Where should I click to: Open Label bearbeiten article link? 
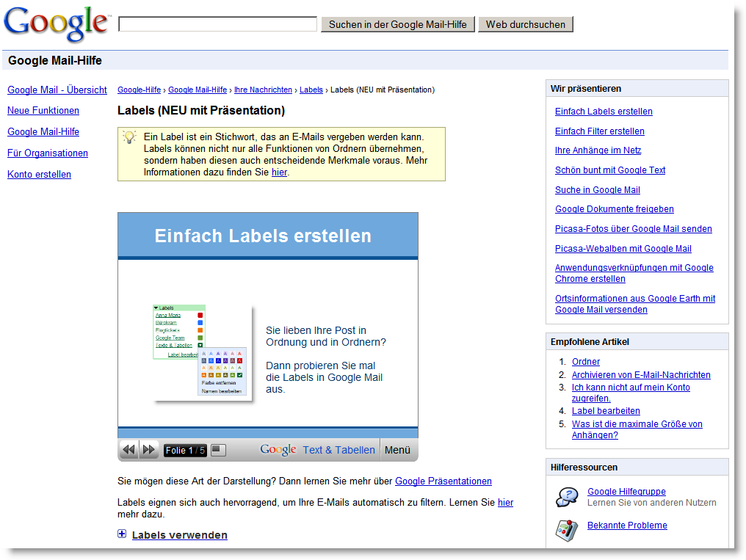click(x=606, y=411)
